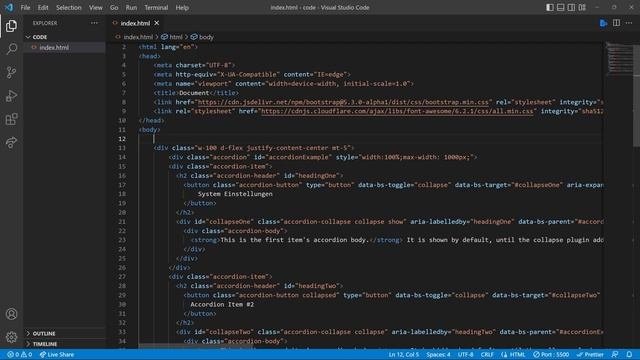Open the Accounts icon

pyautogui.click(x=11, y=314)
